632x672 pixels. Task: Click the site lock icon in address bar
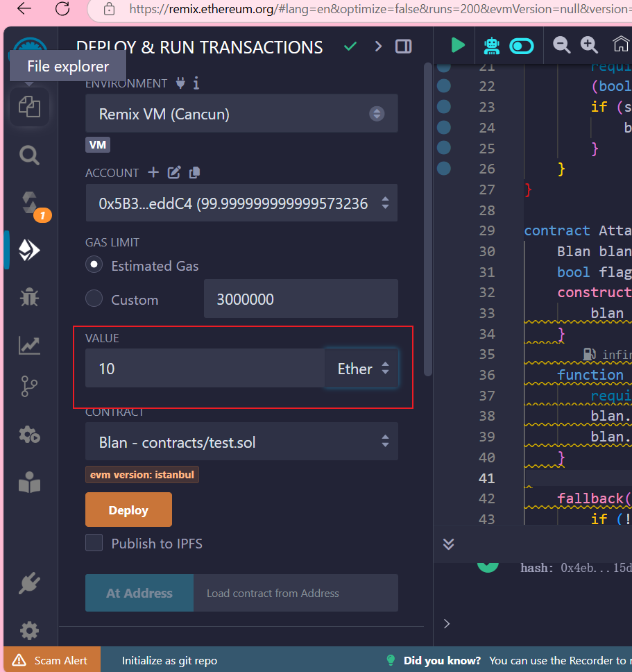[x=110, y=8]
